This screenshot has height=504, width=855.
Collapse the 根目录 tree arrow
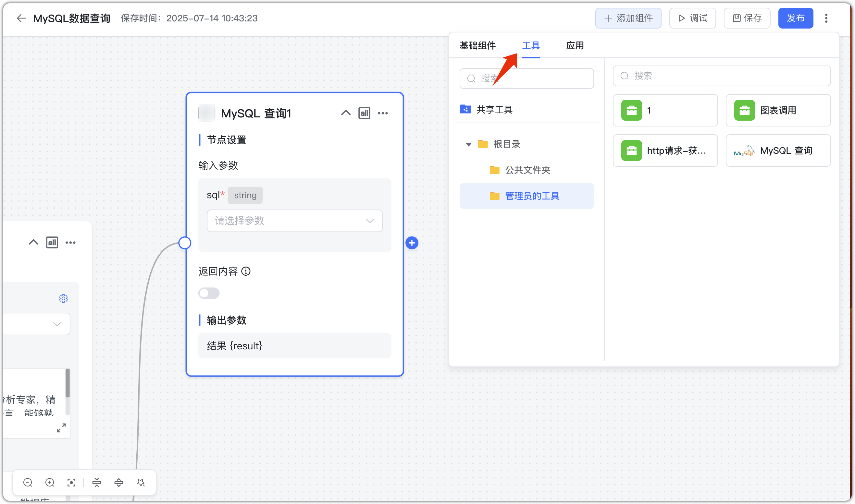(x=468, y=144)
